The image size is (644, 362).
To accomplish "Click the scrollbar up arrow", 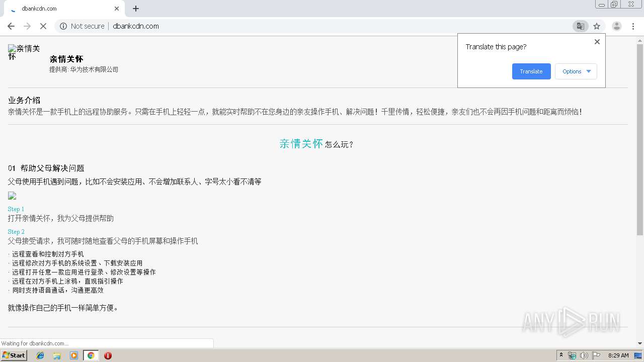I will (x=639, y=40).
